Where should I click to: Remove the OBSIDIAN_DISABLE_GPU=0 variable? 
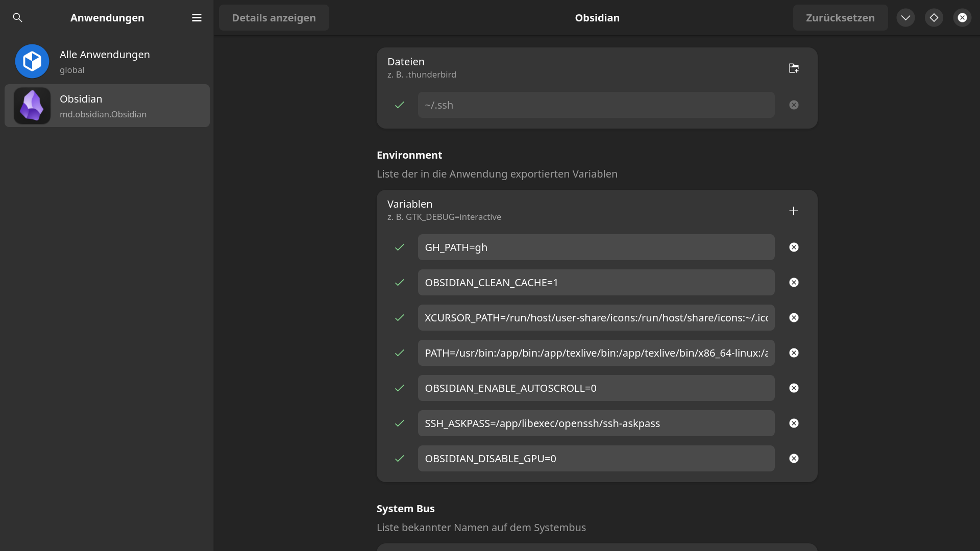click(x=794, y=459)
